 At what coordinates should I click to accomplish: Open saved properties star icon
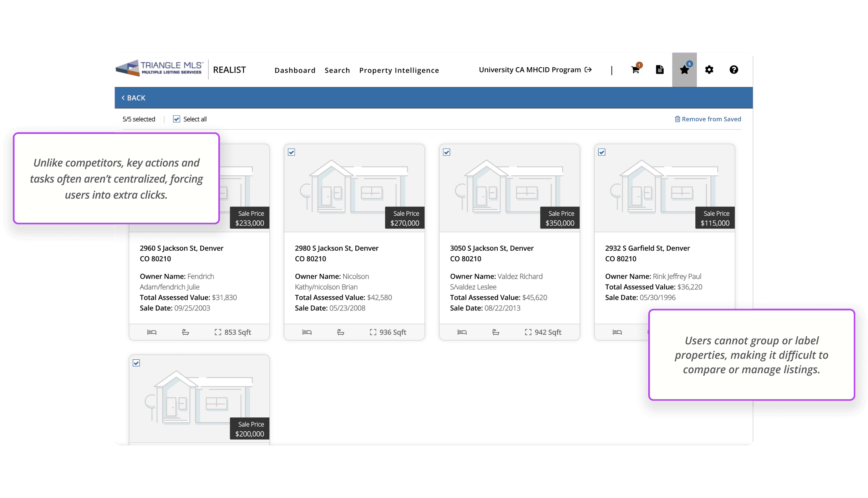(684, 70)
